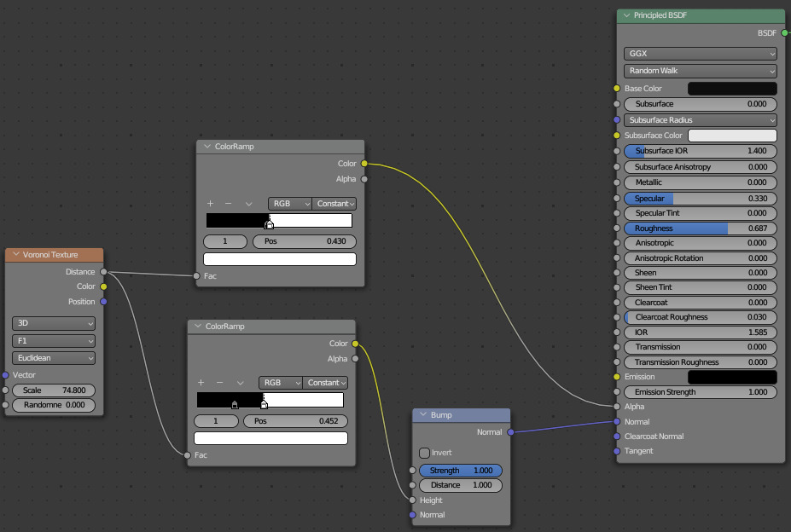791x532 pixels.
Task: Expand the Subsurface Radius dropdown
Action: [x=700, y=120]
